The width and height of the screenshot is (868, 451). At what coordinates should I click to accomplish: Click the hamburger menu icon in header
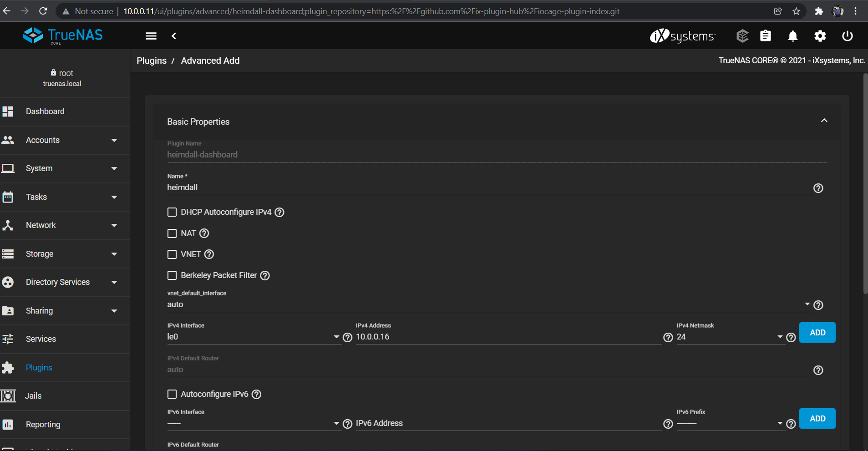[151, 36]
